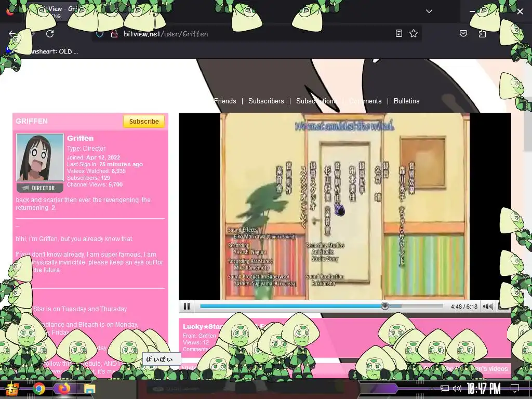532x399 pixels.
Task: Open the Start menu icon
Action: point(12,389)
